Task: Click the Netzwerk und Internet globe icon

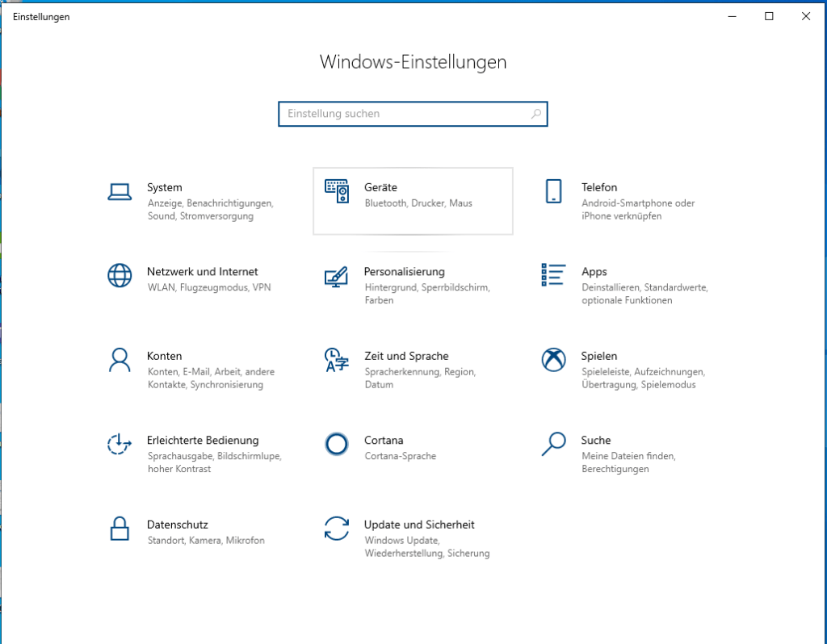Action: [120, 275]
